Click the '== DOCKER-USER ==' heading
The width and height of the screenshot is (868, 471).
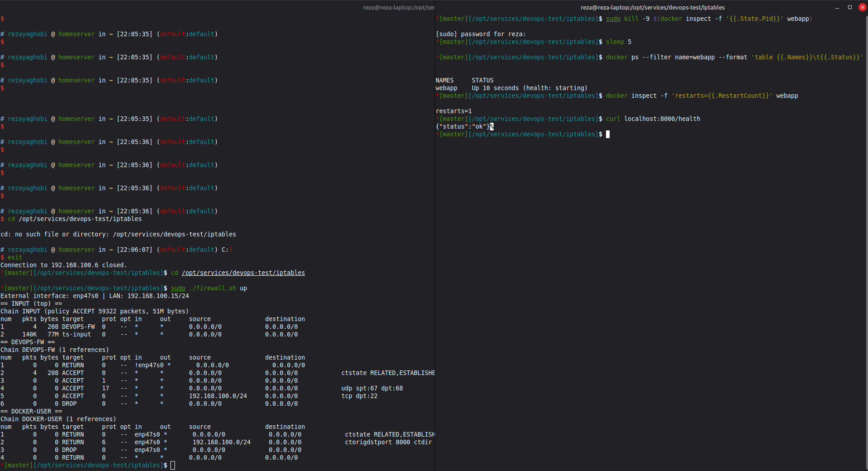(31, 411)
